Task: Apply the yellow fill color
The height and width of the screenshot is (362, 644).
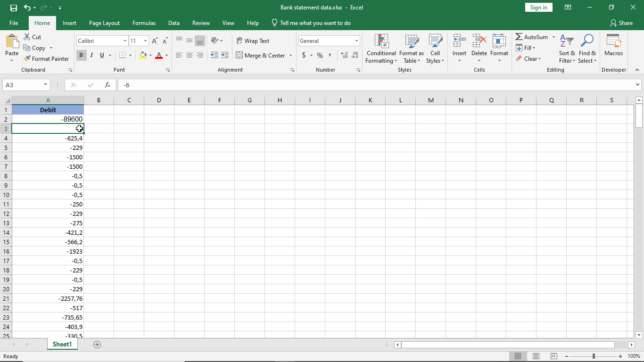Action: click(143, 55)
